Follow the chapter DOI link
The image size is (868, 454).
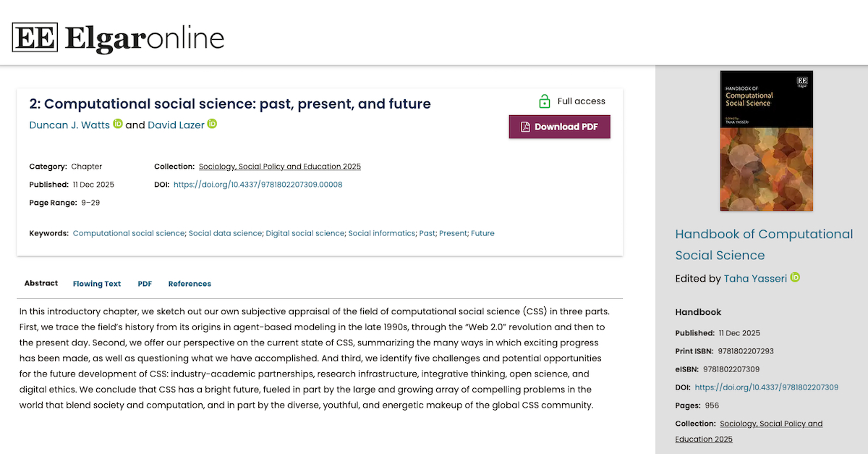(x=258, y=185)
